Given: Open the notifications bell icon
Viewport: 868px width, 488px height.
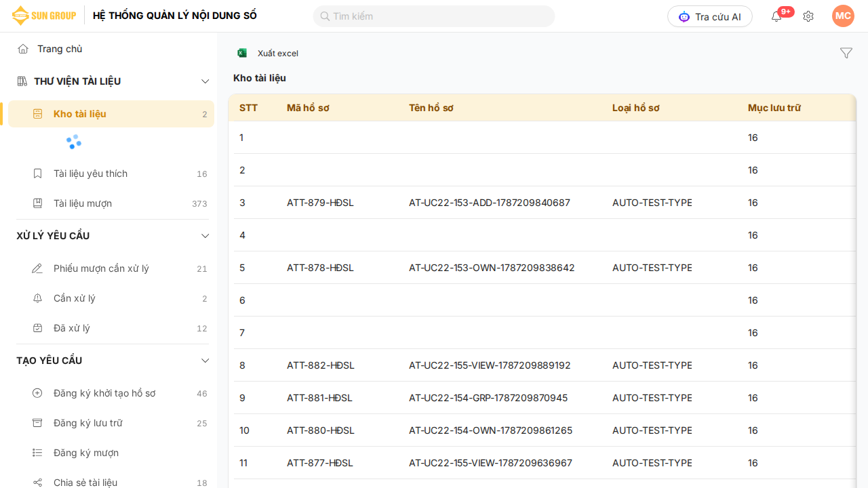Looking at the screenshot, I should point(776,17).
